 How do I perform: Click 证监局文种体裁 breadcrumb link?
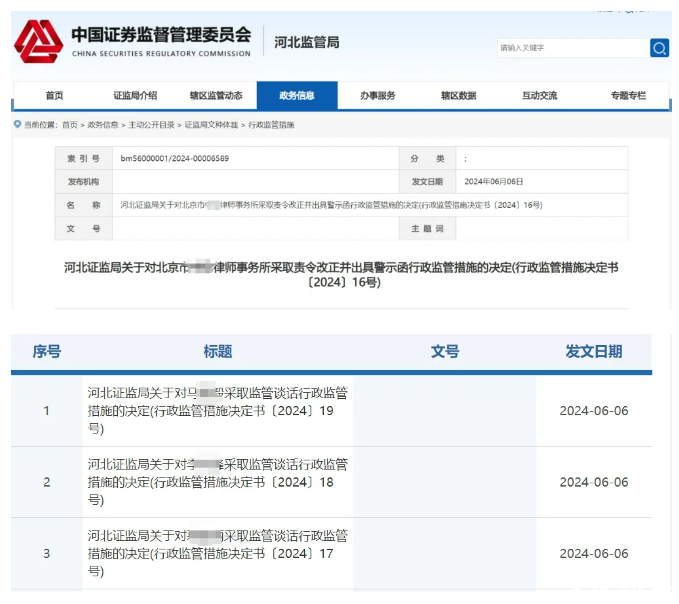point(211,125)
